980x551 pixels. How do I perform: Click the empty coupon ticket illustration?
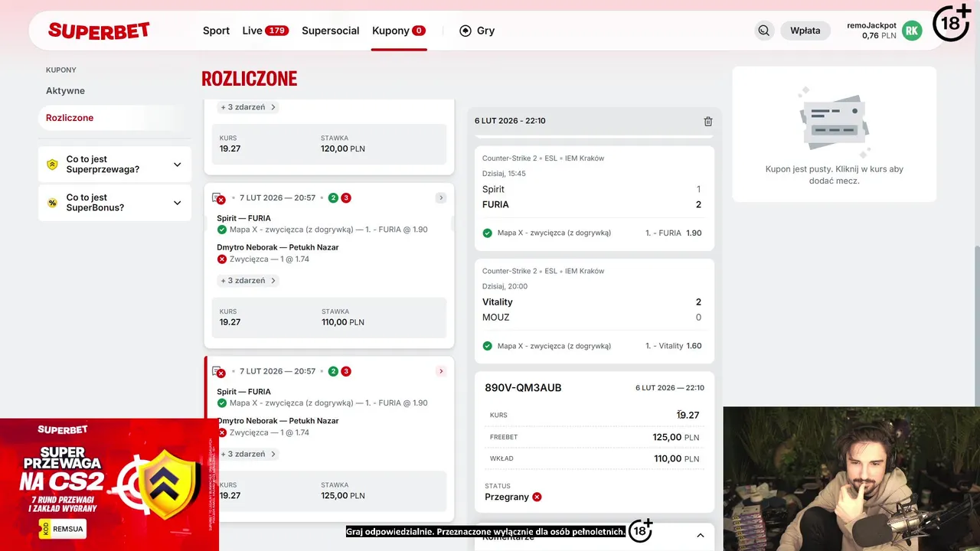834,122
